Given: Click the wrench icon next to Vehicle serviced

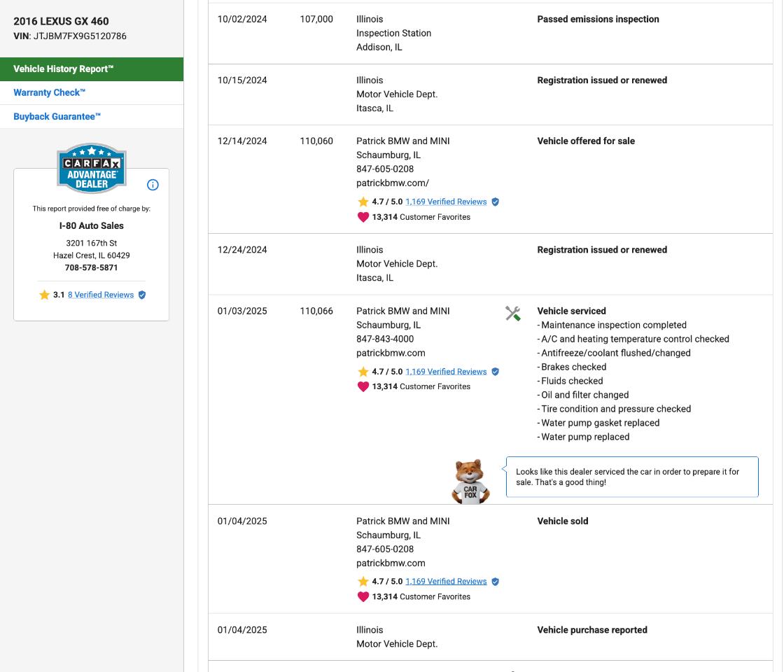Looking at the screenshot, I should [x=512, y=314].
